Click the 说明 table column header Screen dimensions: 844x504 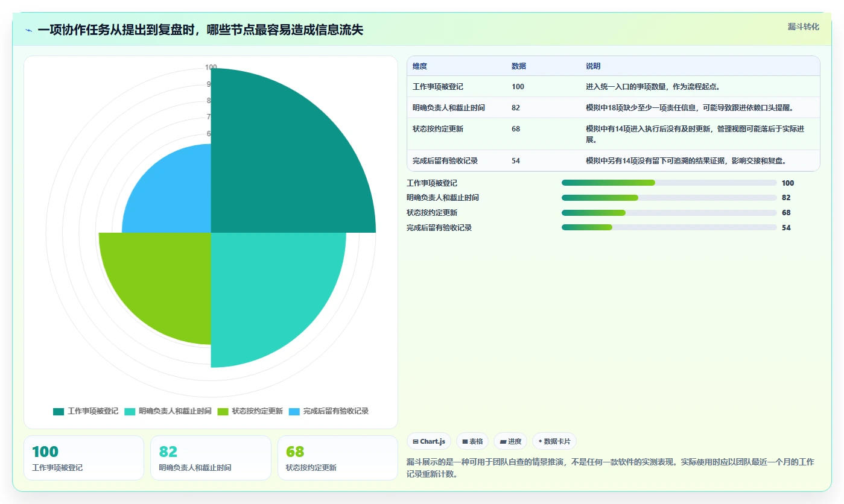593,66
